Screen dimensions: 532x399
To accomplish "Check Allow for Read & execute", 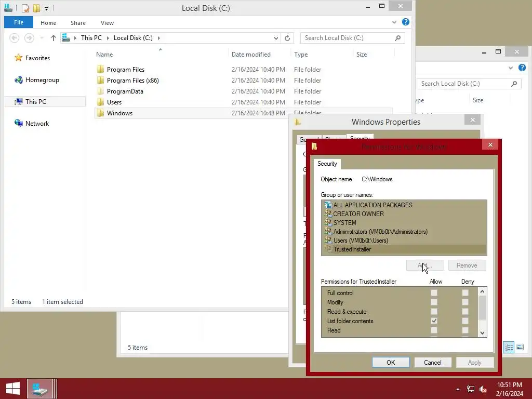I will (x=434, y=312).
